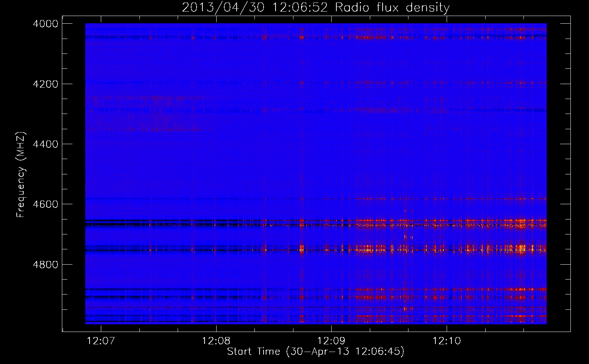Screen dimensions: 589x364
Task: Click the "Frequency (MHZ)" axis title
Action: pos(21,175)
